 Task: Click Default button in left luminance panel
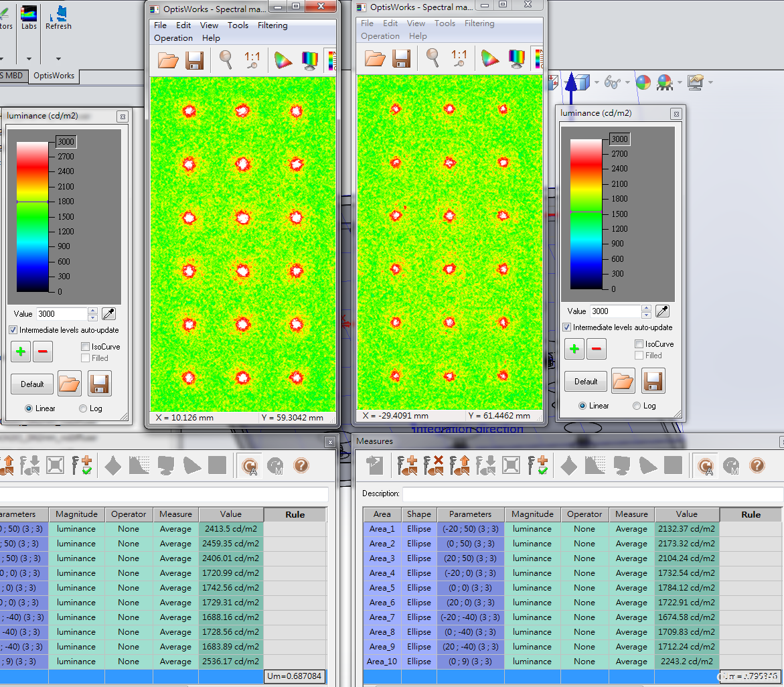32,384
